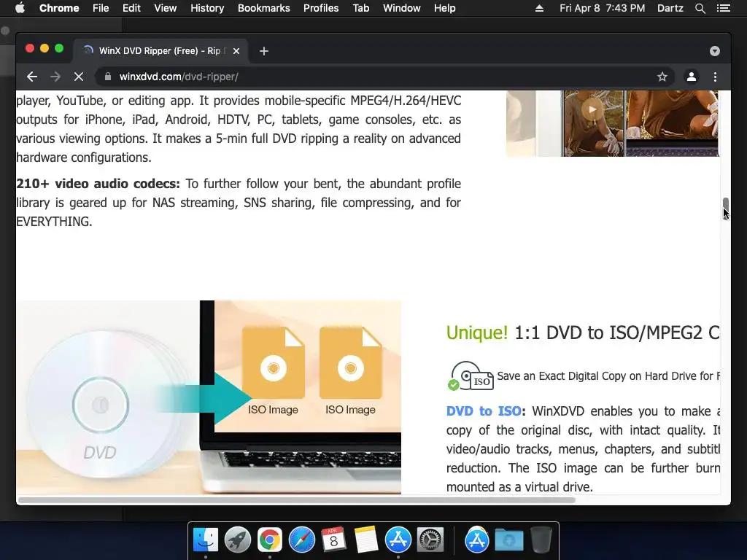The height and width of the screenshot is (560, 747).
Task: Click the eject icon in the menu bar
Action: 539,8
